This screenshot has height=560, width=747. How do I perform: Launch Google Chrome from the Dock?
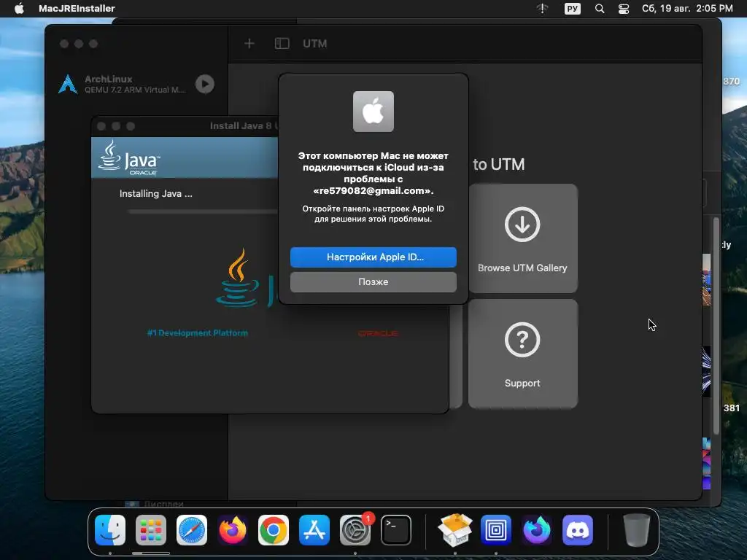(x=274, y=530)
